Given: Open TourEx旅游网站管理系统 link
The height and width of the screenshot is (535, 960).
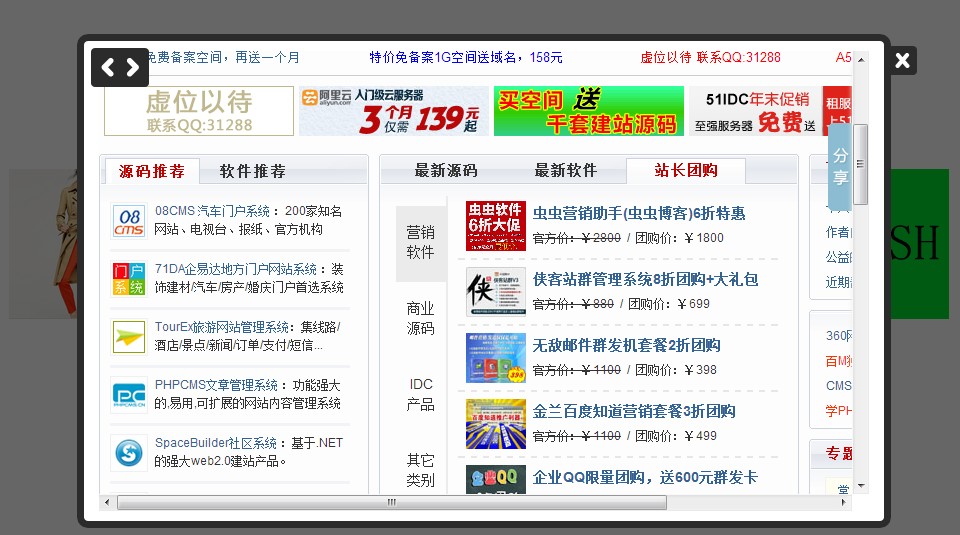Looking at the screenshot, I should 222,327.
